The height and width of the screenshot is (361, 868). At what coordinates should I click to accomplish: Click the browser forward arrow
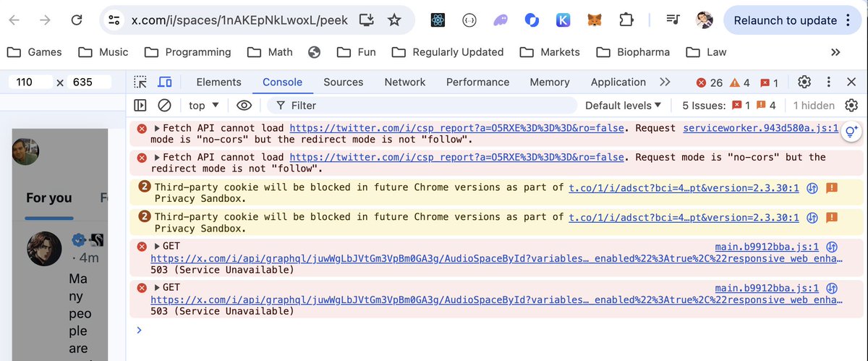[x=46, y=20]
